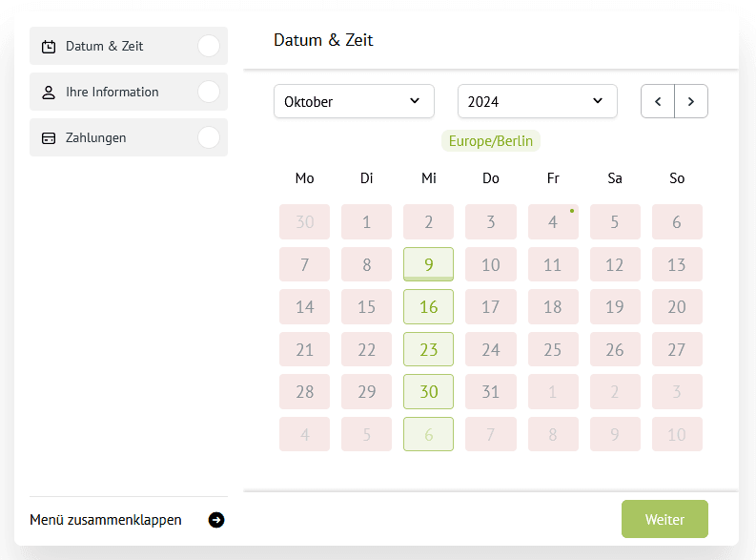Click the credit card icon beside Zahlungen
The image size is (756, 560).
pos(49,138)
